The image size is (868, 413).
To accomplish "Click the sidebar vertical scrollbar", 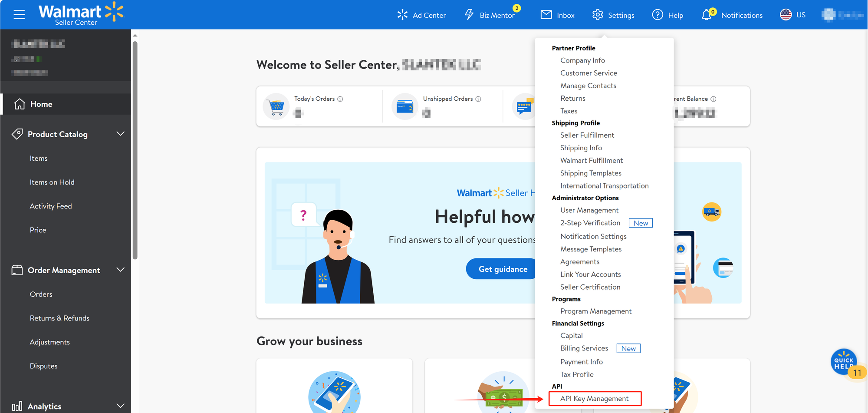I will [x=135, y=150].
